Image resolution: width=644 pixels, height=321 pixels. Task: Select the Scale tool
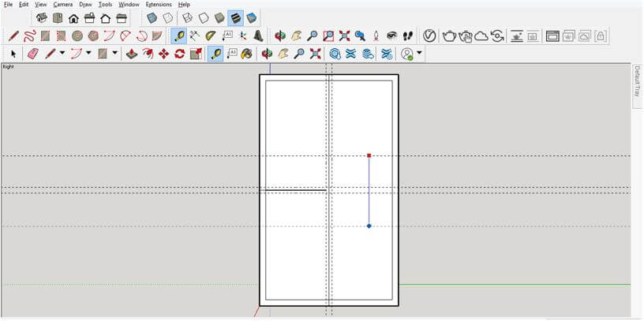[196, 54]
